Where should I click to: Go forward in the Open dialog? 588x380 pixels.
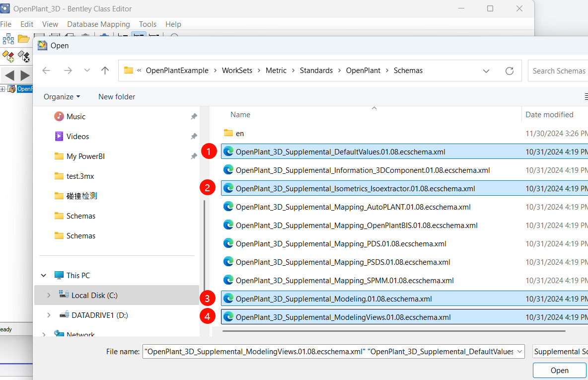point(68,71)
